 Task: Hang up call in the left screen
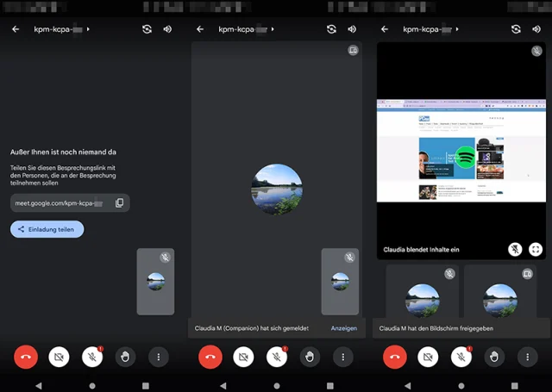(26, 357)
